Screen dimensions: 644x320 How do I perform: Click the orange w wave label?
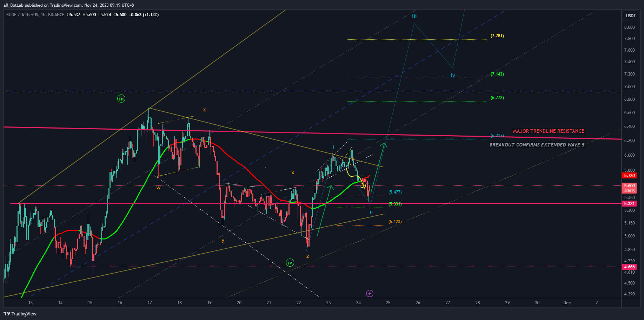click(x=158, y=188)
